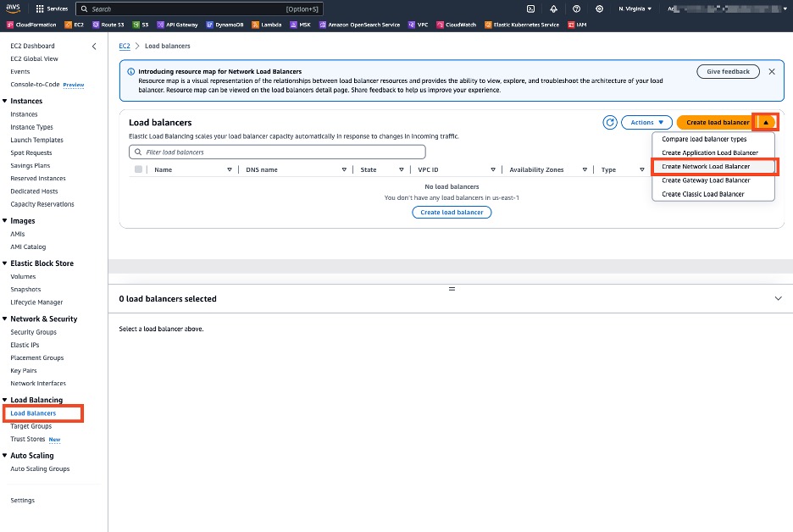Image resolution: width=793 pixels, height=532 pixels.
Task: Click the Give feedback button
Action: (728, 71)
